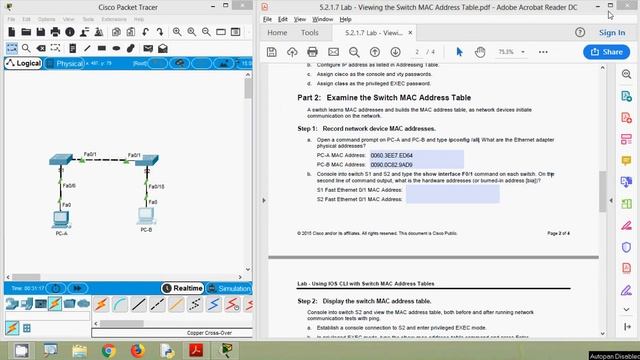This screenshot has width=640, height=360.
Task: Save the Packet Tracer topology with the floppy disk icon
Action: tap(40, 32)
